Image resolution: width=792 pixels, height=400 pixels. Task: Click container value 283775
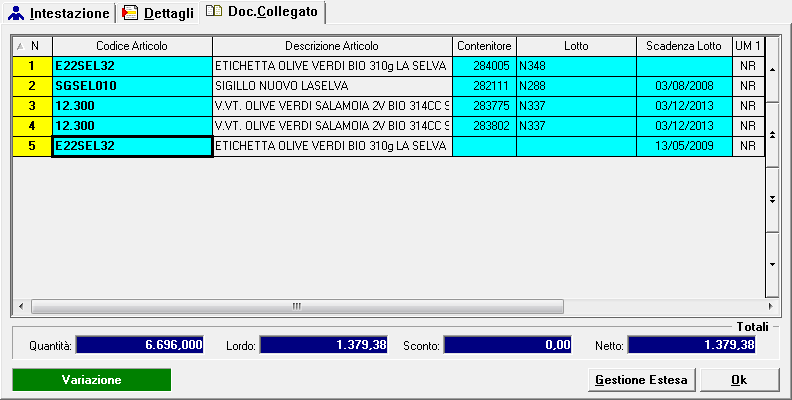click(484, 106)
